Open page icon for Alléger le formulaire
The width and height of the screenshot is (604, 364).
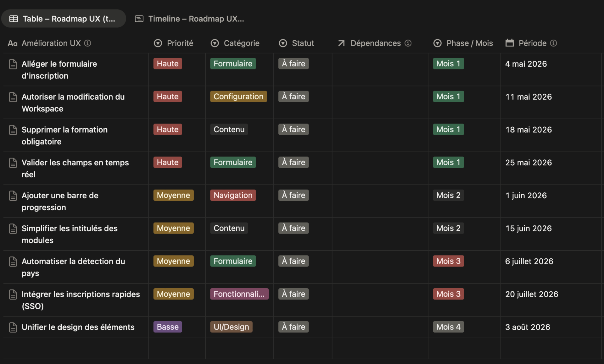tap(13, 64)
